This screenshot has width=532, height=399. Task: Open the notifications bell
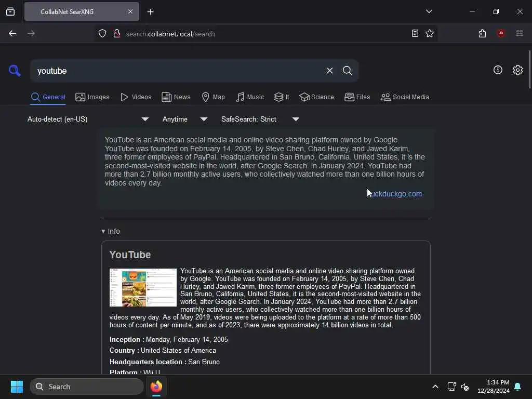click(x=517, y=387)
